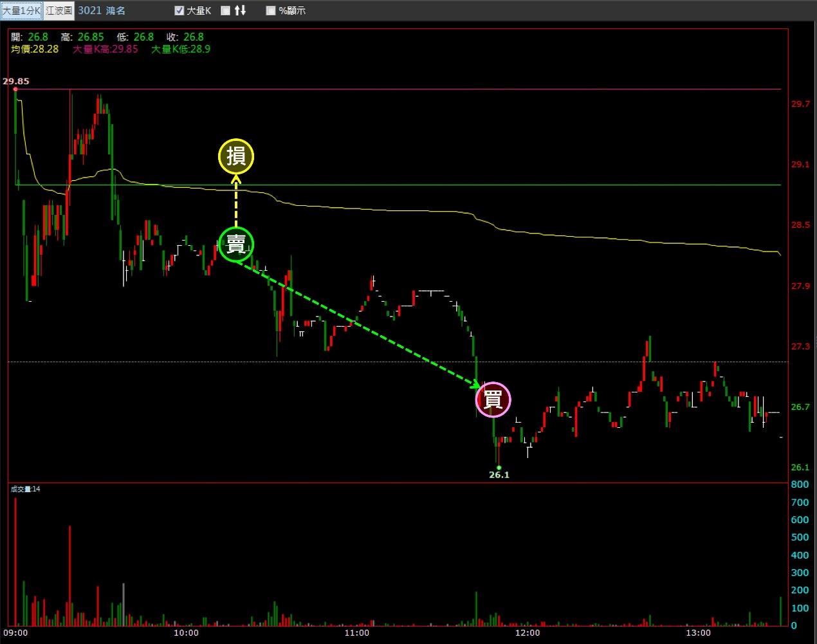Tick the %顯示 checkbox
817x644 pixels.
[271, 10]
